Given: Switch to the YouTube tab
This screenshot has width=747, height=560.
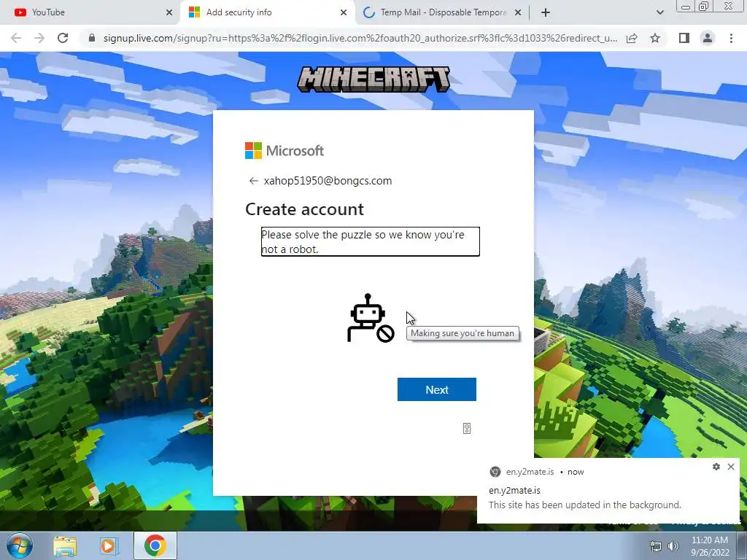Looking at the screenshot, I should click(x=90, y=12).
